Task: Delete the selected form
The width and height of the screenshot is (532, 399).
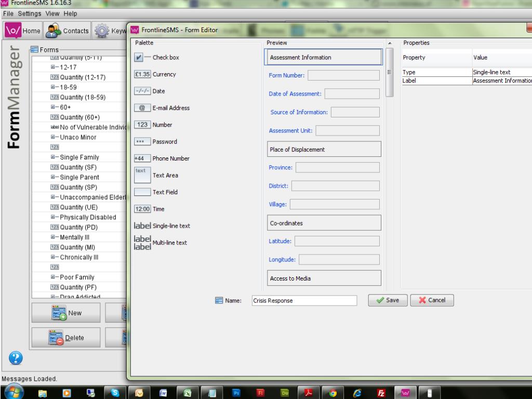Action: click(x=66, y=337)
